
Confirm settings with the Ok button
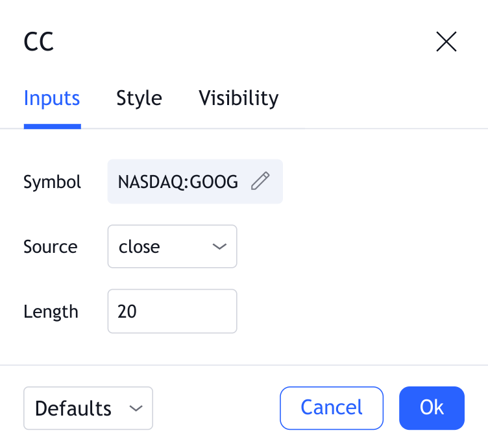[432, 408]
